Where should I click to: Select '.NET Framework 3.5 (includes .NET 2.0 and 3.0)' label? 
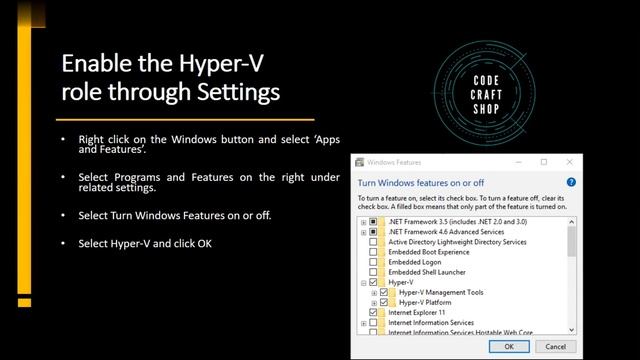click(x=458, y=222)
